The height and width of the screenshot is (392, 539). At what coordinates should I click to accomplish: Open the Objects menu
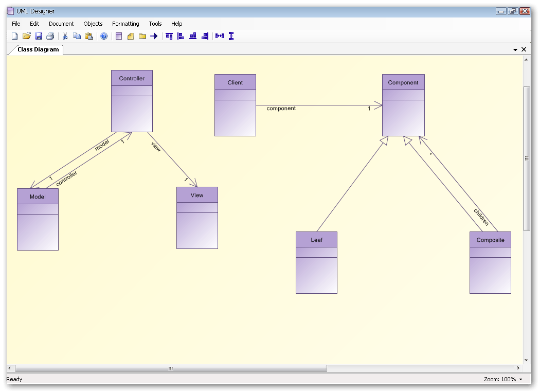coord(93,24)
